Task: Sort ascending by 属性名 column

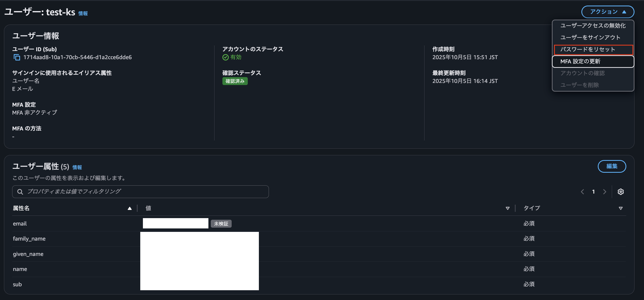Action: tap(129, 208)
